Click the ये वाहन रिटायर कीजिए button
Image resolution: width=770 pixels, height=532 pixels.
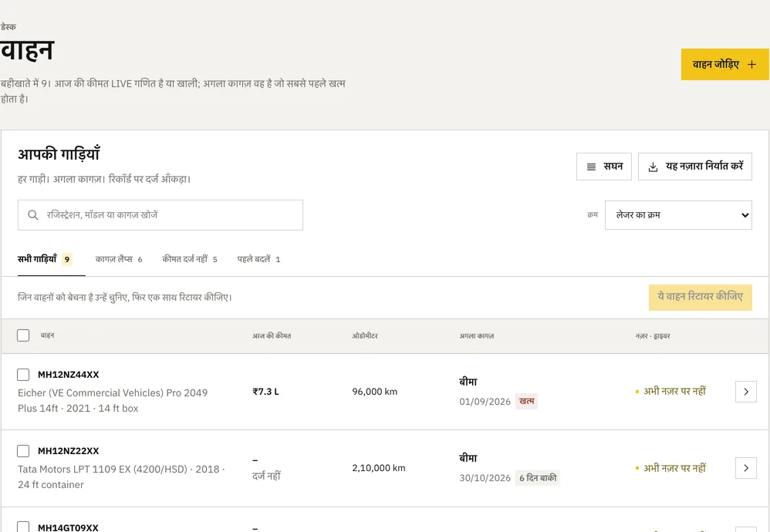coord(701,298)
